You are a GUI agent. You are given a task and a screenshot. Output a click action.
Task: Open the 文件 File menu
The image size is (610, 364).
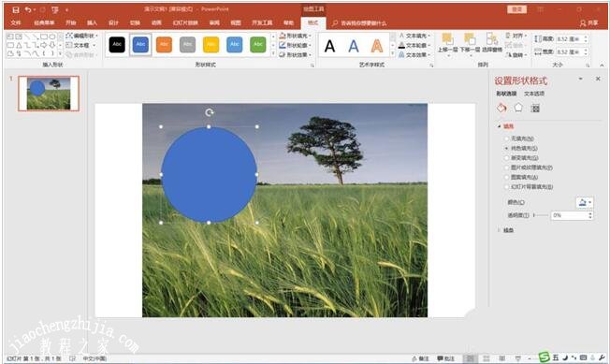[x=16, y=23]
